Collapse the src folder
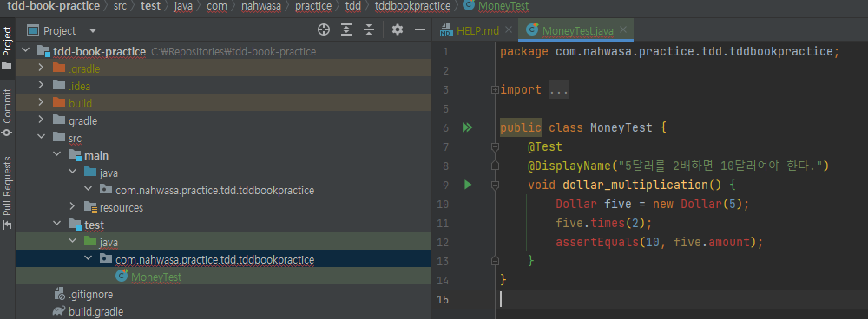This screenshot has width=868, height=319. click(x=41, y=138)
